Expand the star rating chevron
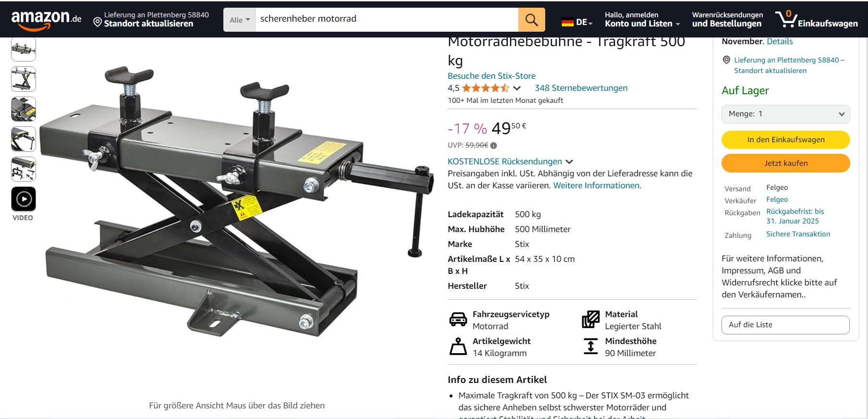The height and width of the screenshot is (419, 868). pyautogui.click(x=517, y=88)
